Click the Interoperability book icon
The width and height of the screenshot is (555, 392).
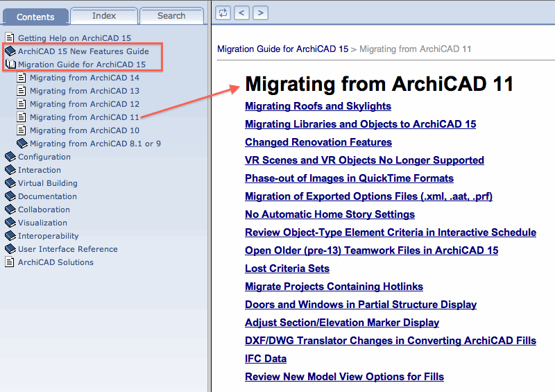[x=10, y=235]
